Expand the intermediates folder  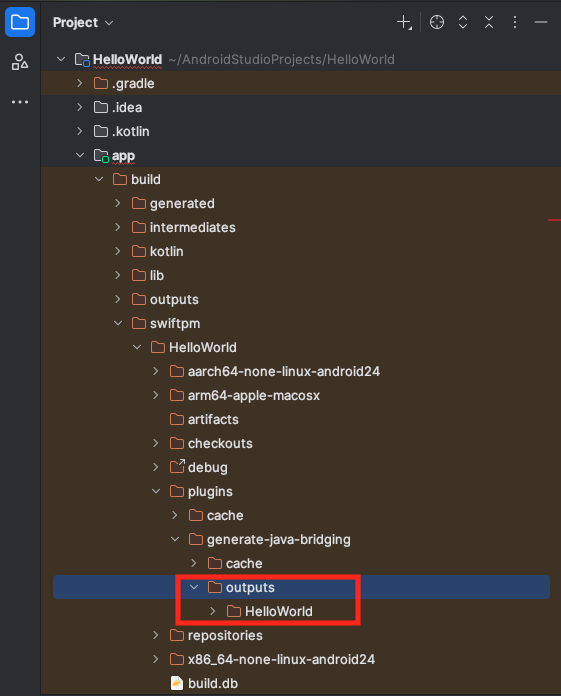(118, 227)
